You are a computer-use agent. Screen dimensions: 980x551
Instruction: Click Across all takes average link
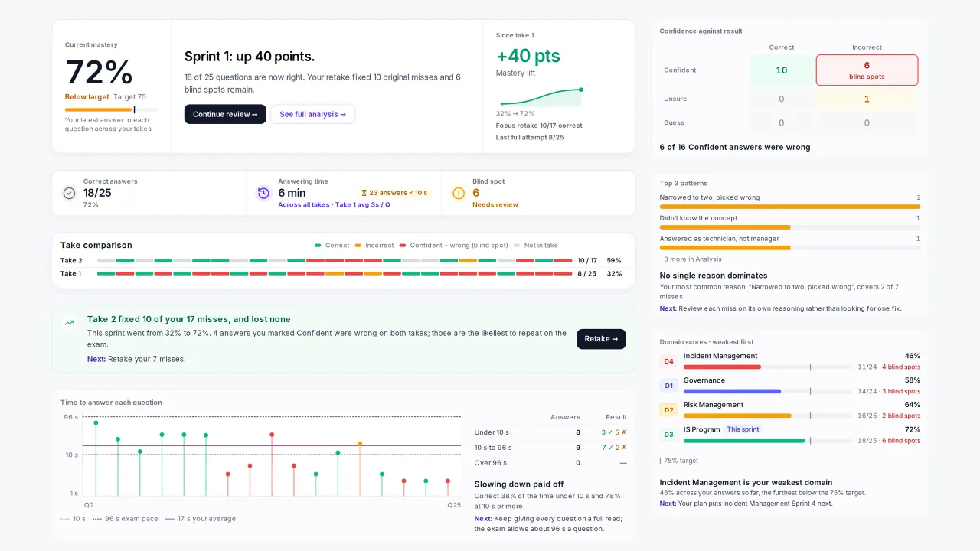point(334,205)
